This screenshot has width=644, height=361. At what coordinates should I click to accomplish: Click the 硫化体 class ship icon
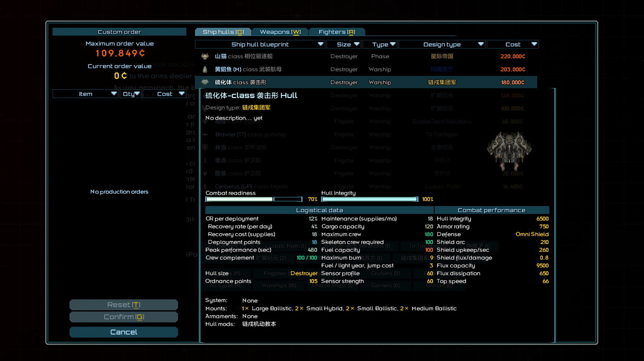(205, 82)
